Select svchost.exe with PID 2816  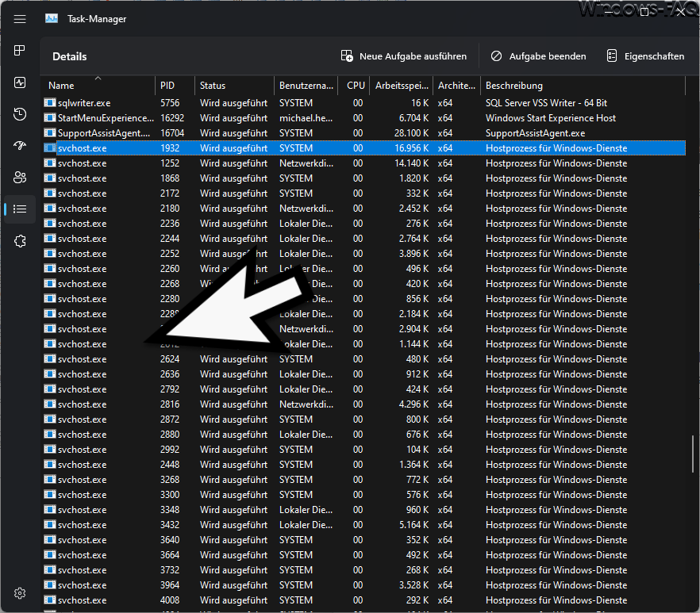(x=364, y=404)
